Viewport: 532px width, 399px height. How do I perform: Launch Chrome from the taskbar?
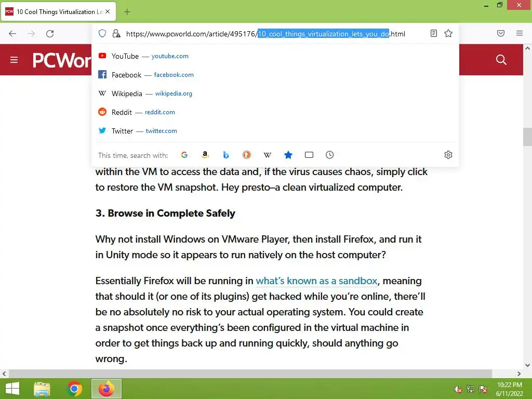(x=74, y=389)
